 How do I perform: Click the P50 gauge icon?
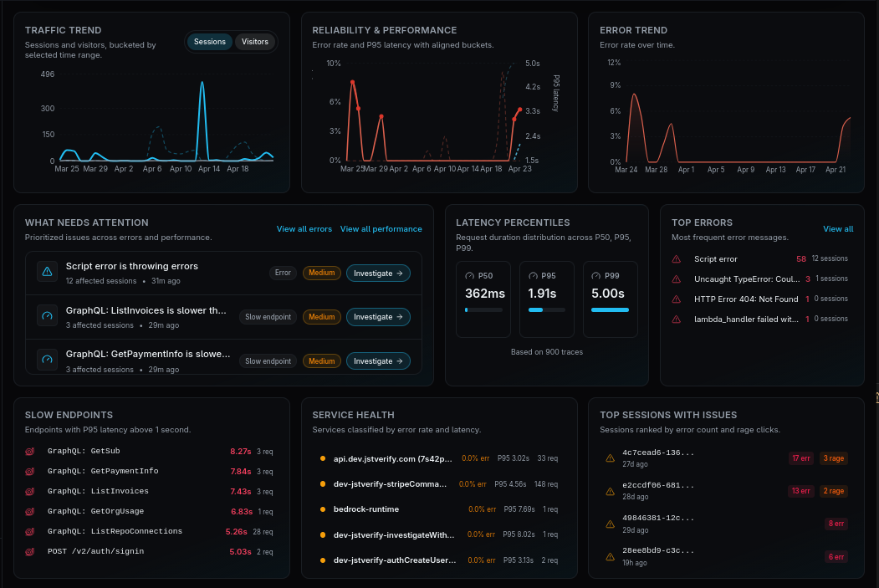click(470, 276)
